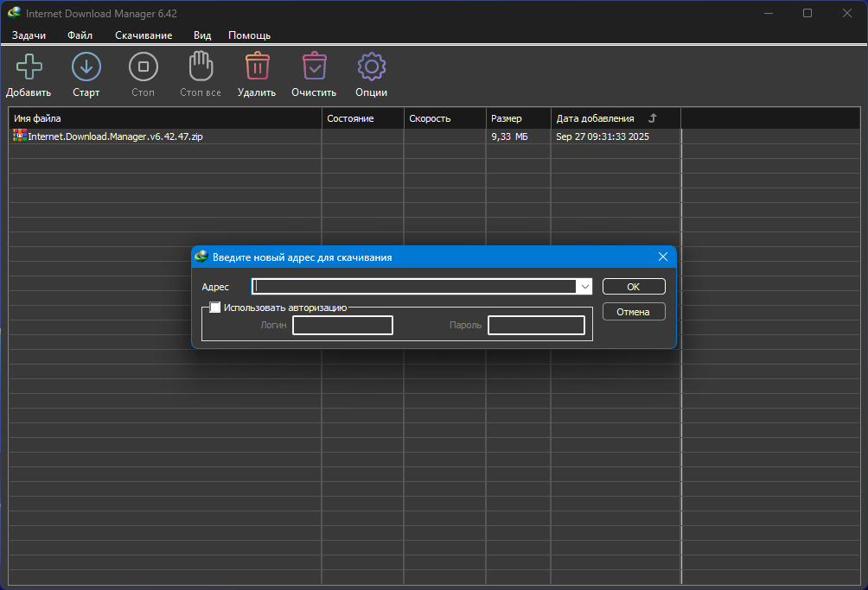
Task: Click the Удалить trash can icon
Action: [257, 67]
